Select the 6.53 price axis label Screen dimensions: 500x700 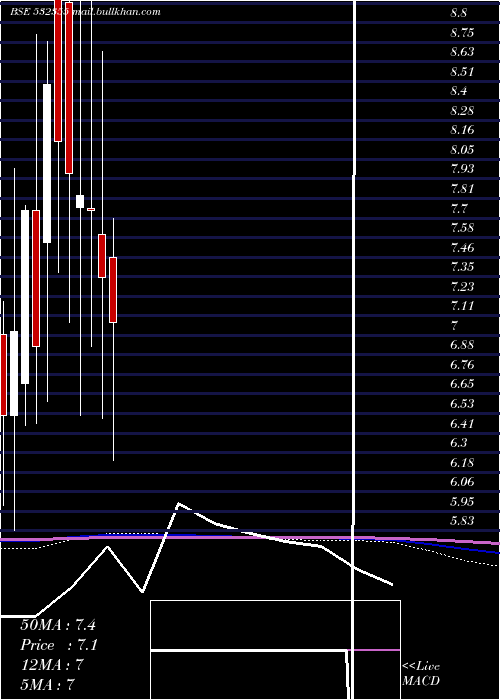(462, 404)
